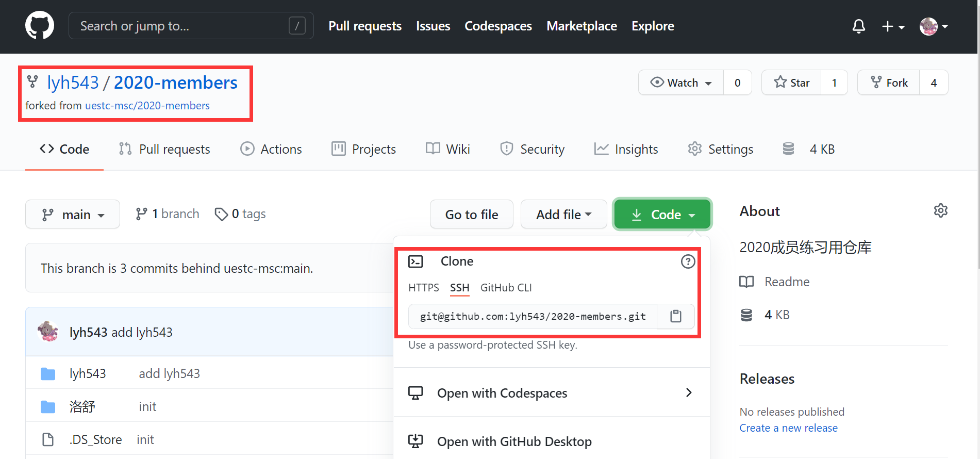The image size is (980, 459).
Task: Switch to the Wiki tab
Action: tap(448, 149)
